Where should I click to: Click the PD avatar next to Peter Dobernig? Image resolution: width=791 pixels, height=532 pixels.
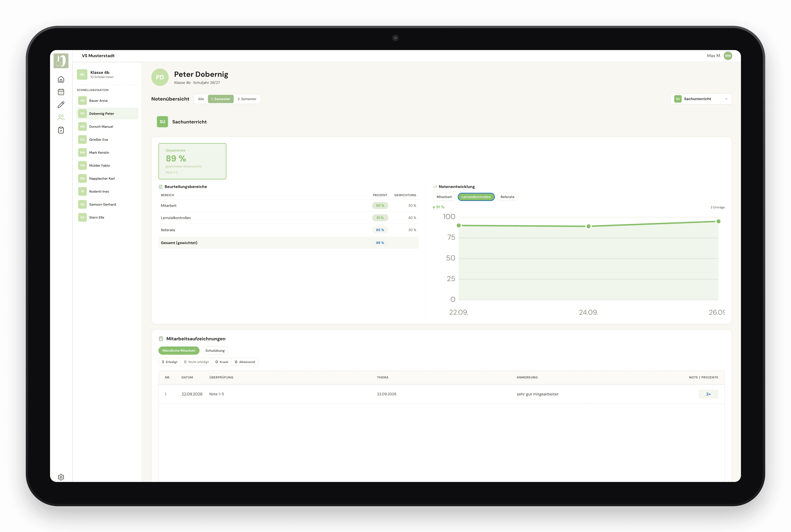click(160, 77)
